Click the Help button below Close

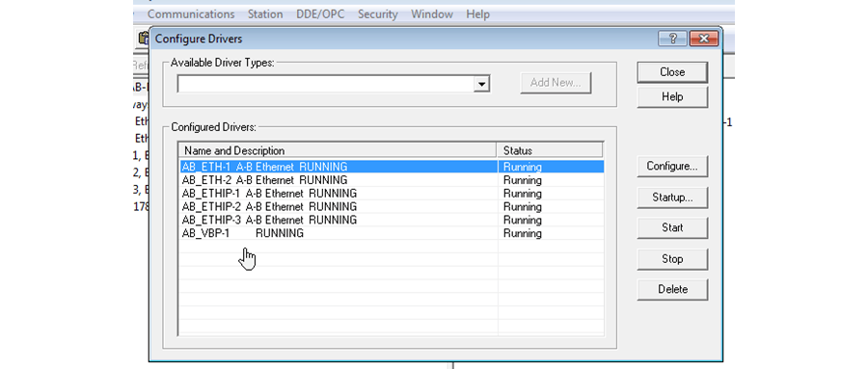(x=672, y=96)
